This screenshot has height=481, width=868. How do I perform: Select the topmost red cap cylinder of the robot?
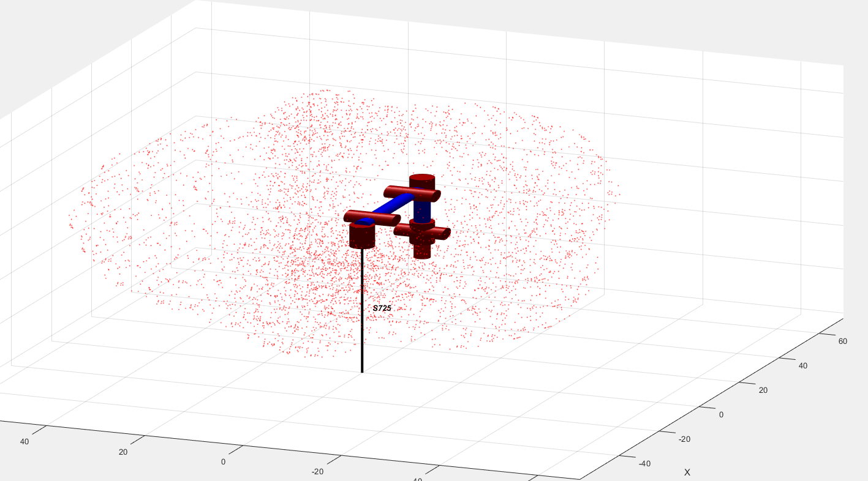point(422,182)
